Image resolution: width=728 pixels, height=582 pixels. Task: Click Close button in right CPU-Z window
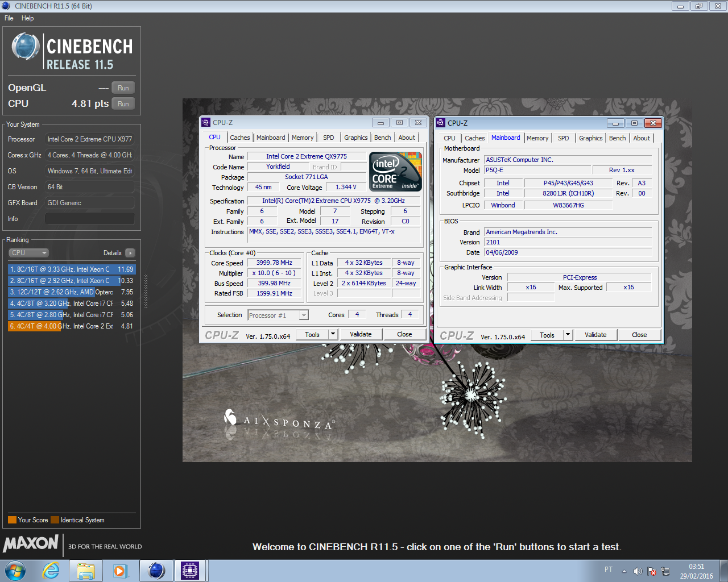(639, 335)
